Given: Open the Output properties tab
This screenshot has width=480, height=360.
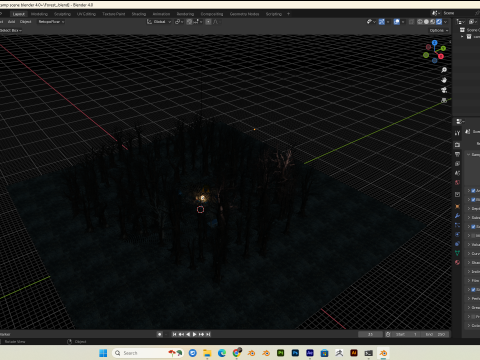Looking at the screenshot, I should 457,154.
